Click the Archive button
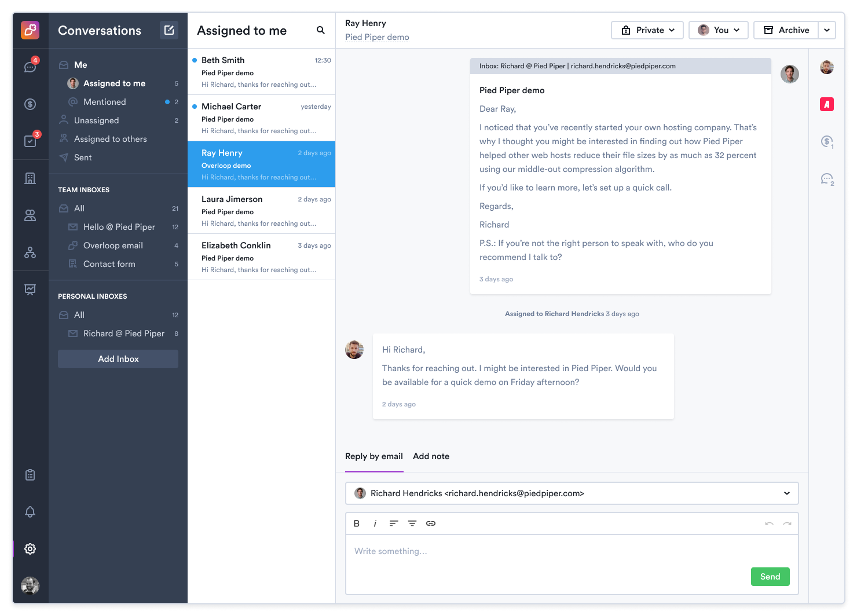 click(786, 30)
